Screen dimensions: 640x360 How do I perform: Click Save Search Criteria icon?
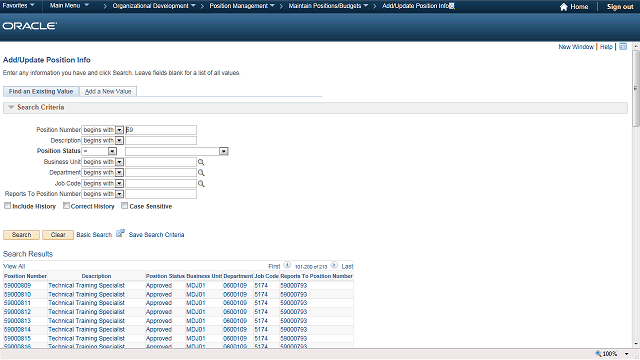120,233
